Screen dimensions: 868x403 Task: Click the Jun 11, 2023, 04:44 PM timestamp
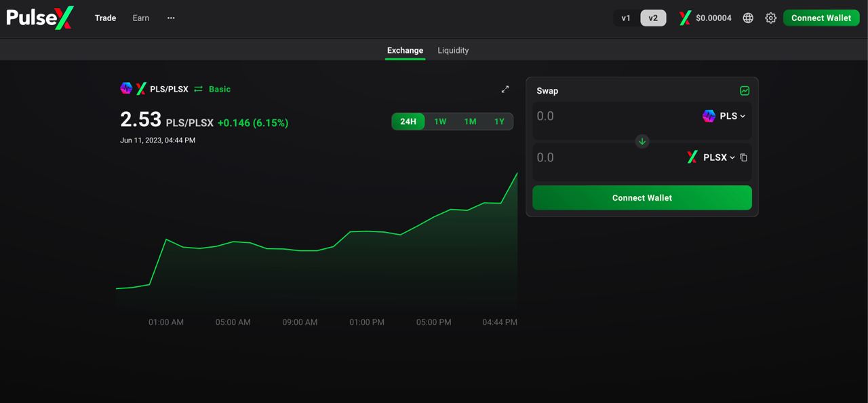(158, 140)
